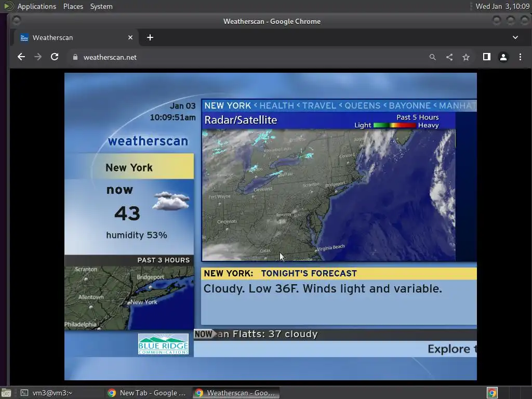Click the Chrome icon in the system tray

point(492,393)
